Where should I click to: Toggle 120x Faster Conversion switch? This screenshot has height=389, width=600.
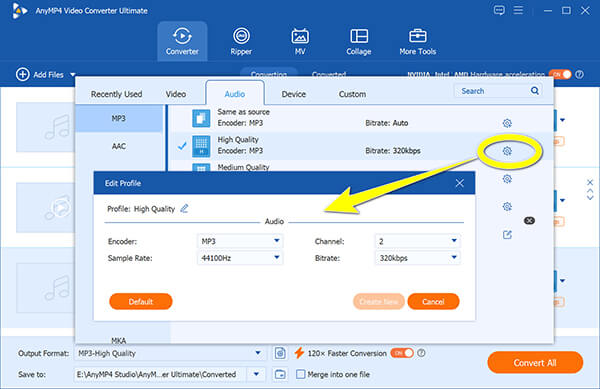402,353
